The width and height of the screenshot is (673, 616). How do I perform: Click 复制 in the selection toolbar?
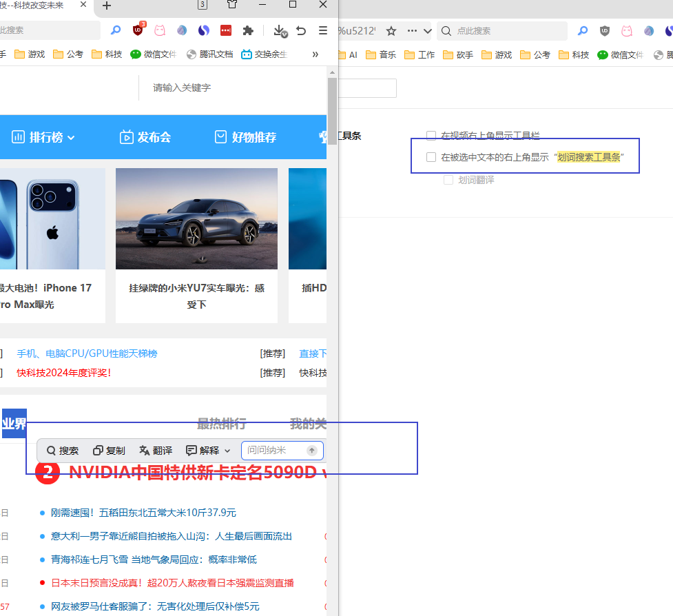tap(109, 451)
